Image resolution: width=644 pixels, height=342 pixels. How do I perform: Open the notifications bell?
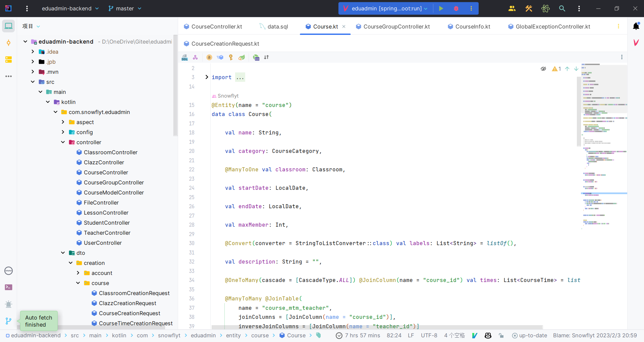click(636, 26)
